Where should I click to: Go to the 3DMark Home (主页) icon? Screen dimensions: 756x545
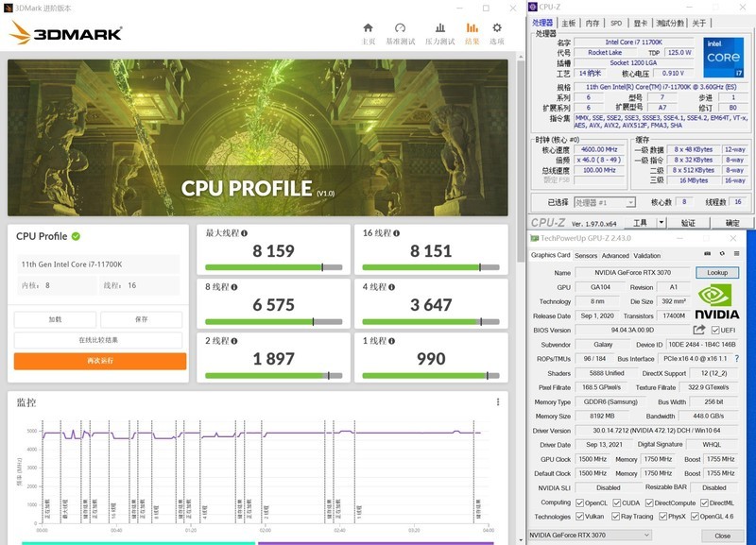369,30
